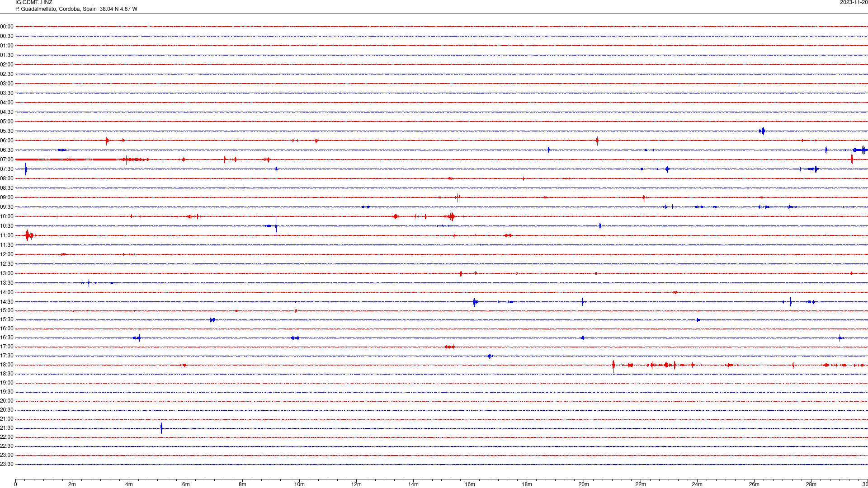Select the 10:00 time row label

[7, 216]
